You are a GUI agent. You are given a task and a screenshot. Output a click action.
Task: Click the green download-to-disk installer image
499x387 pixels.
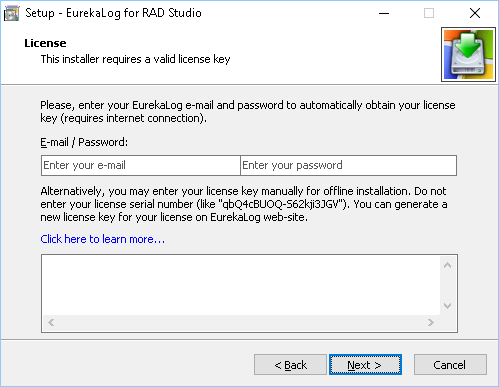click(468, 54)
